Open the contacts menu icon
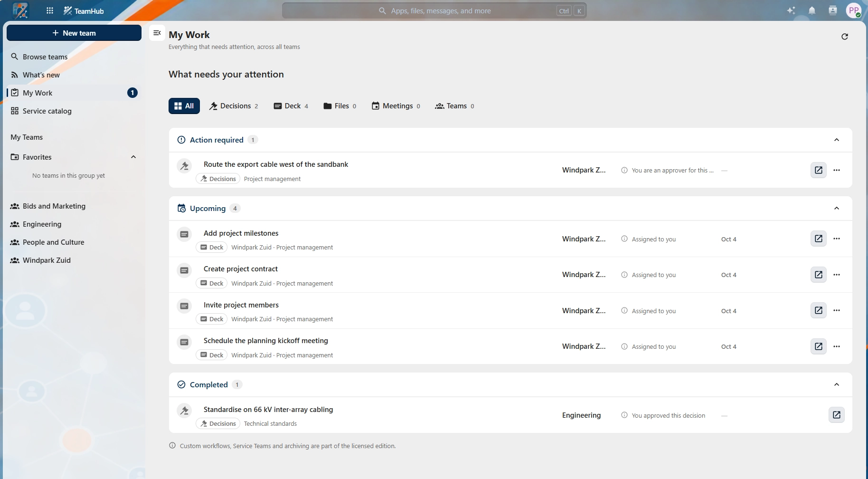This screenshot has width=868, height=479. [833, 10]
